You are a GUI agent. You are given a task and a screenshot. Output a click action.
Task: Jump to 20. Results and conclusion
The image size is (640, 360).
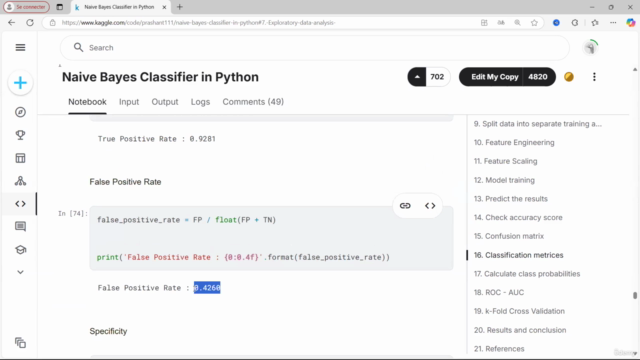[520, 330]
